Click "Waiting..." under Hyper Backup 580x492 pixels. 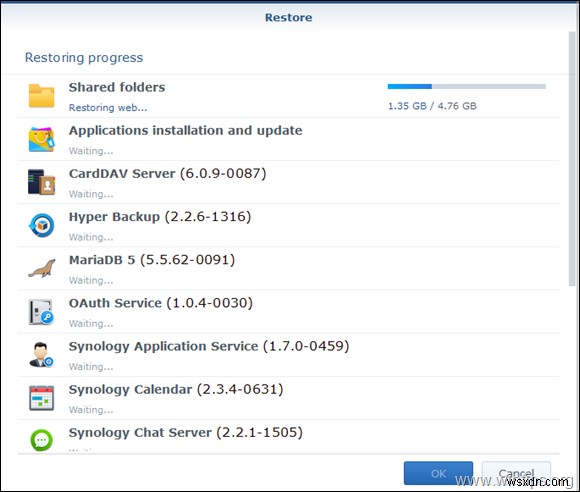point(91,237)
